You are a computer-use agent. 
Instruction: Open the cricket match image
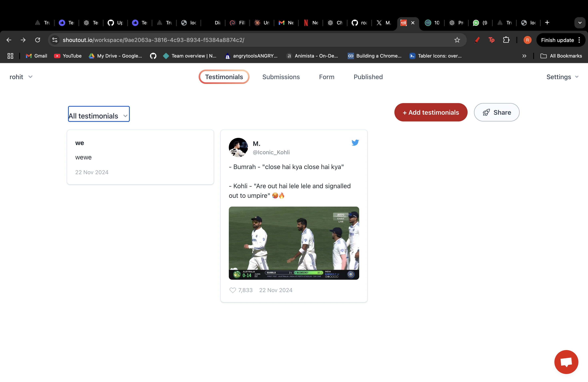click(x=294, y=243)
